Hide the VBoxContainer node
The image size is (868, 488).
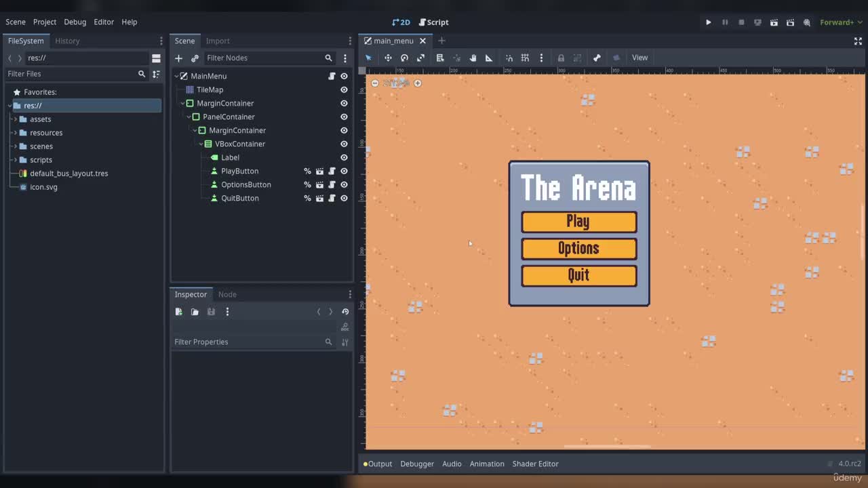click(344, 144)
